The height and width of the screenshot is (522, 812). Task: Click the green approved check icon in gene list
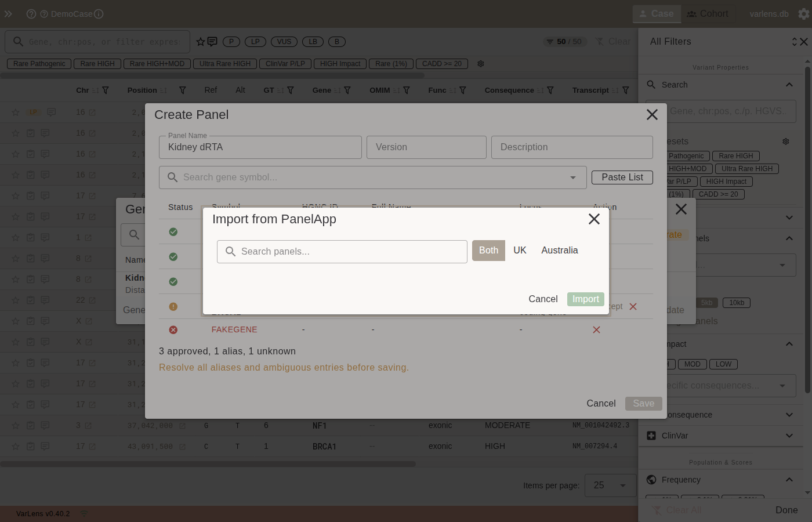[x=173, y=231]
